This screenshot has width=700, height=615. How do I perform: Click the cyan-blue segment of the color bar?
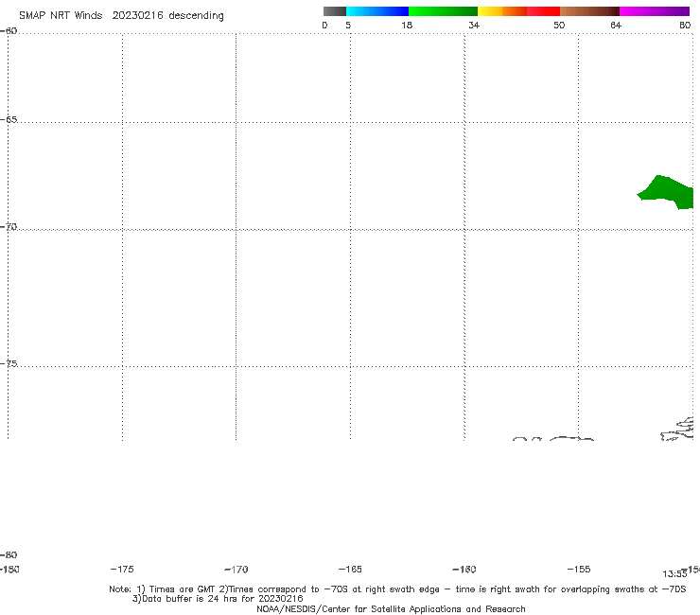pos(377,11)
